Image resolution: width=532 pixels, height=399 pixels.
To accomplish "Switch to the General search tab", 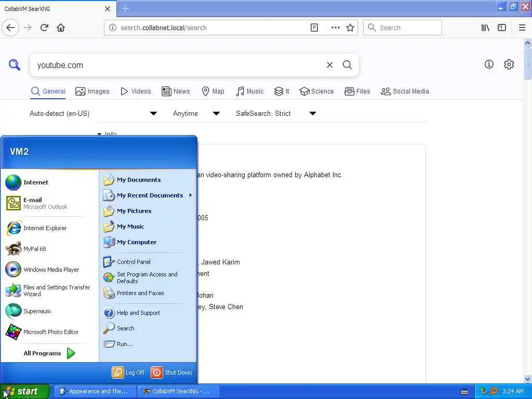I will (x=48, y=91).
